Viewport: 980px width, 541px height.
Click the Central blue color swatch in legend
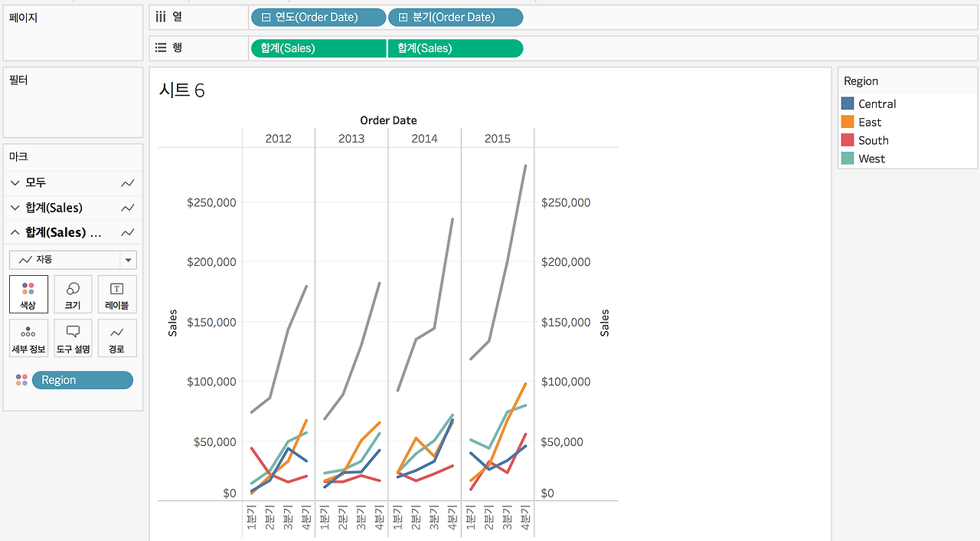click(848, 103)
